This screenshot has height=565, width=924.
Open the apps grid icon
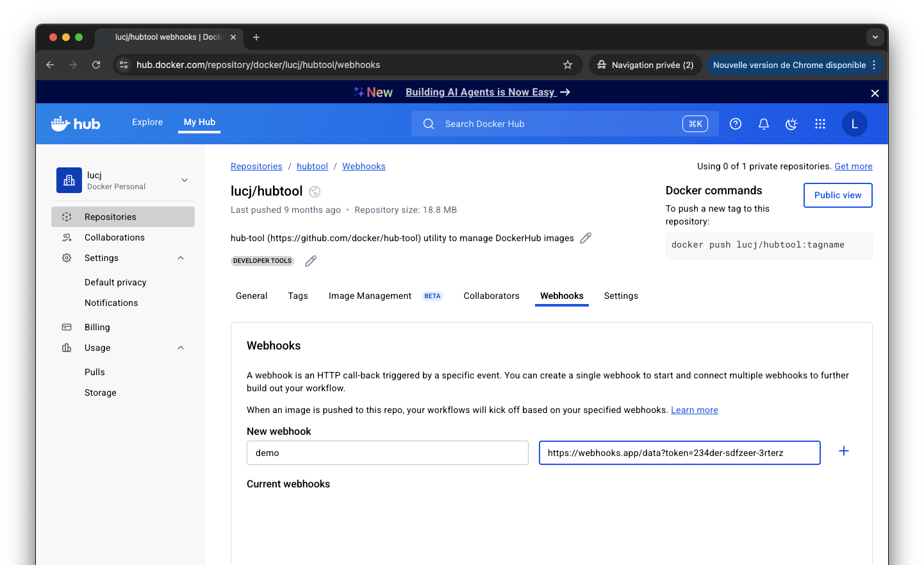(820, 124)
